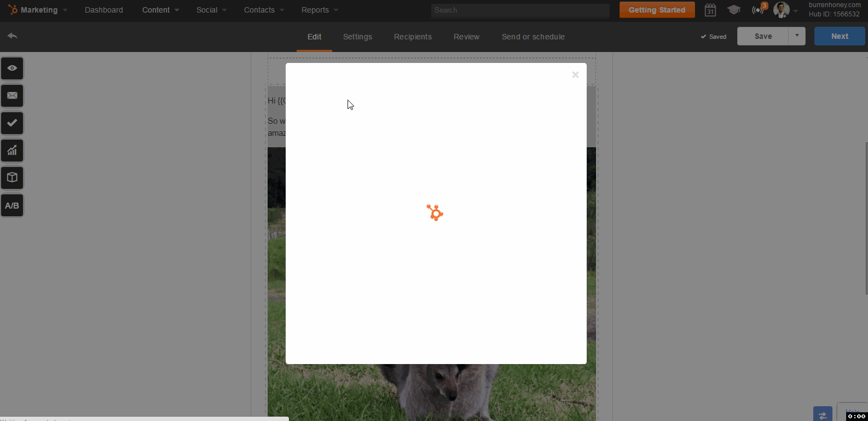Expand the Contacts dropdown menu
Image resolution: width=868 pixels, height=421 pixels.
tap(264, 10)
